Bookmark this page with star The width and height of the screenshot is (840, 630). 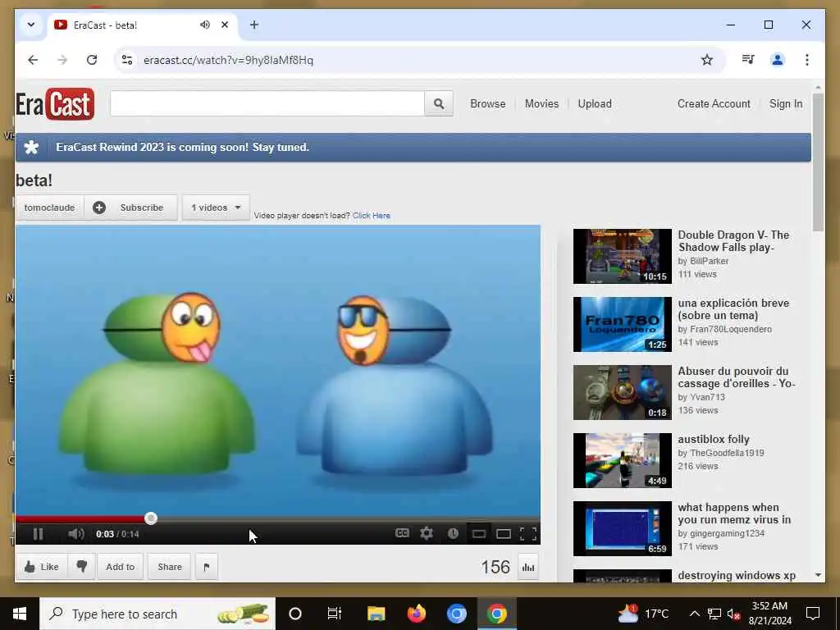coord(707,60)
